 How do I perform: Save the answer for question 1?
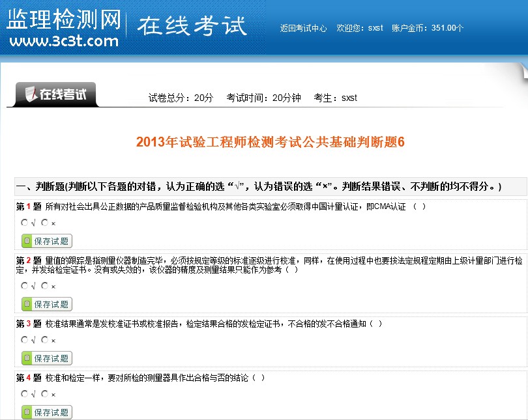point(46,242)
